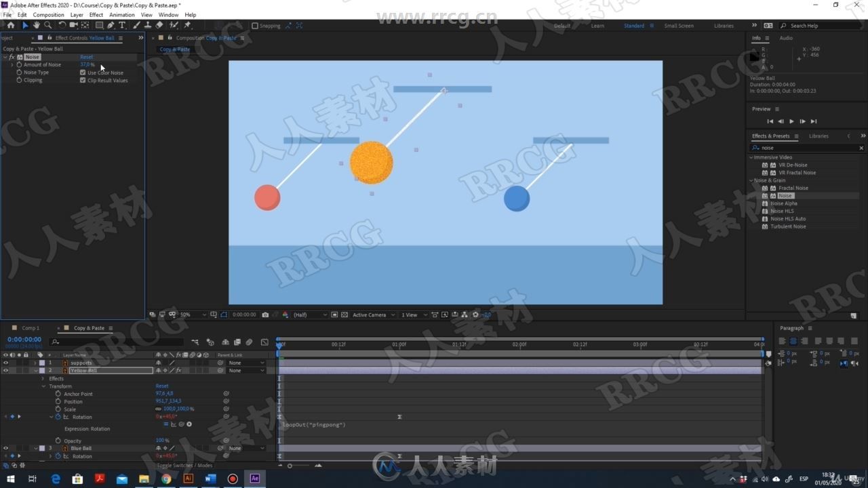Select the Pen tool
The height and width of the screenshot is (488, 868).
point(111,25)
